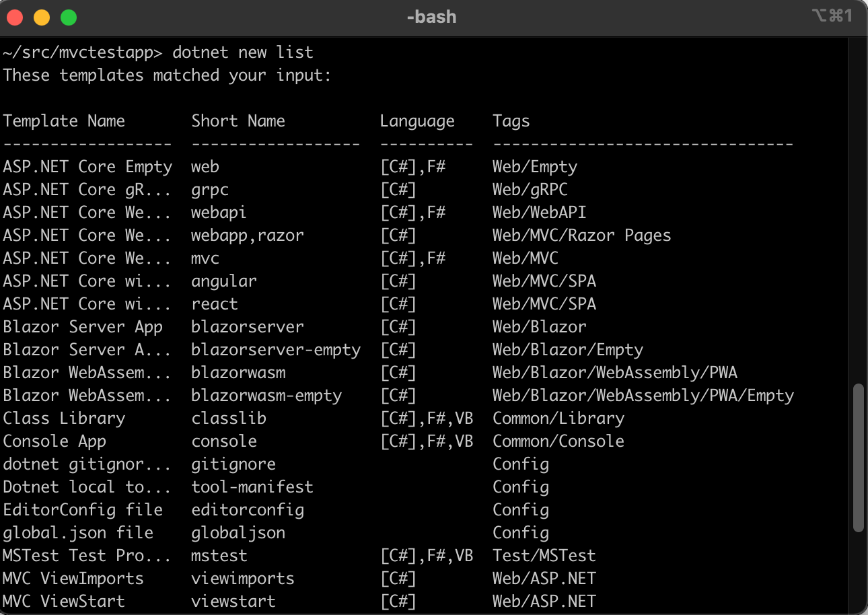This screenshot has height=615, width=868.
Task: Click the 'blazorwasm' short name
Action: click(x=238, y=373)
